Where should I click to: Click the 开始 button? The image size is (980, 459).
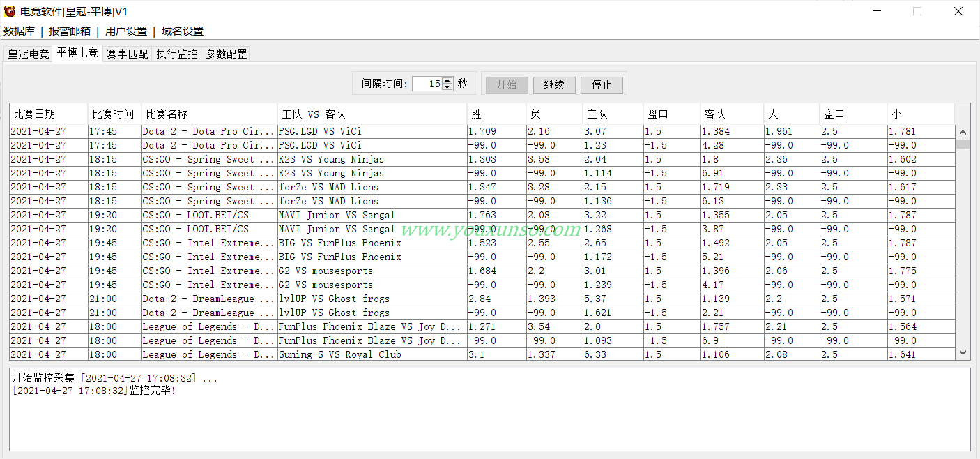pos(507,84)
